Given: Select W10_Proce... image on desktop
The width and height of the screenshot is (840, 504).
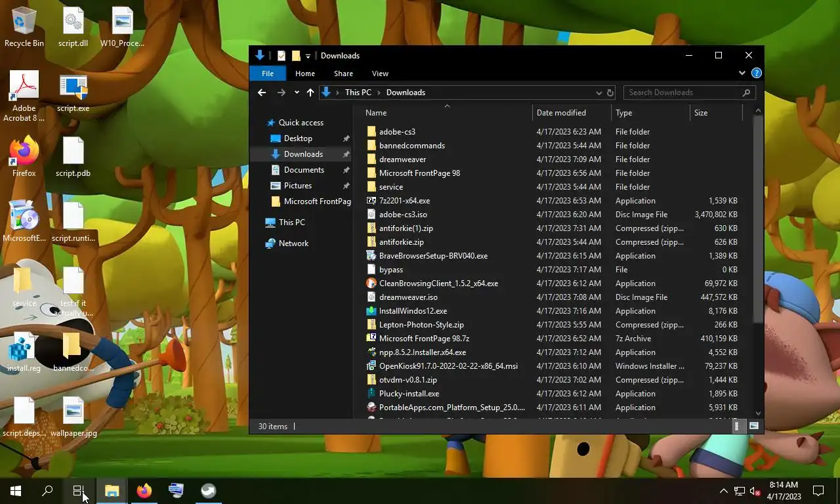Looking at the screenshot, I should click(x=122, y=28).
